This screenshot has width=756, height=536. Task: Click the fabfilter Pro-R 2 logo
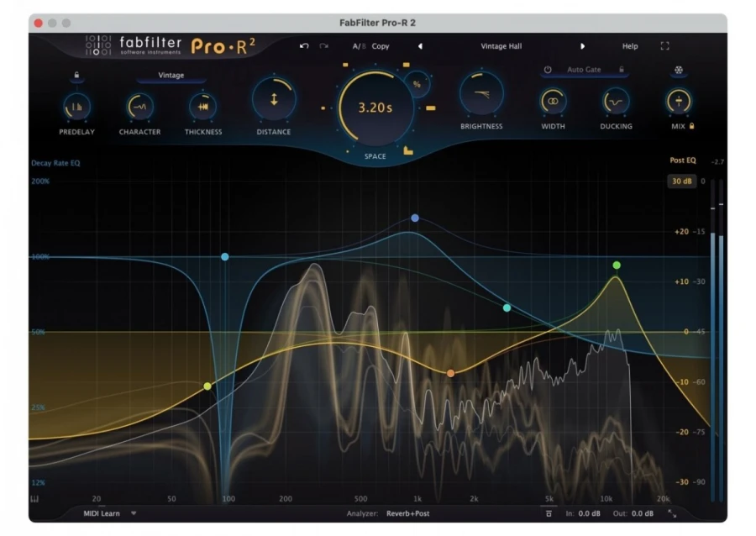(x=171, y=46)
